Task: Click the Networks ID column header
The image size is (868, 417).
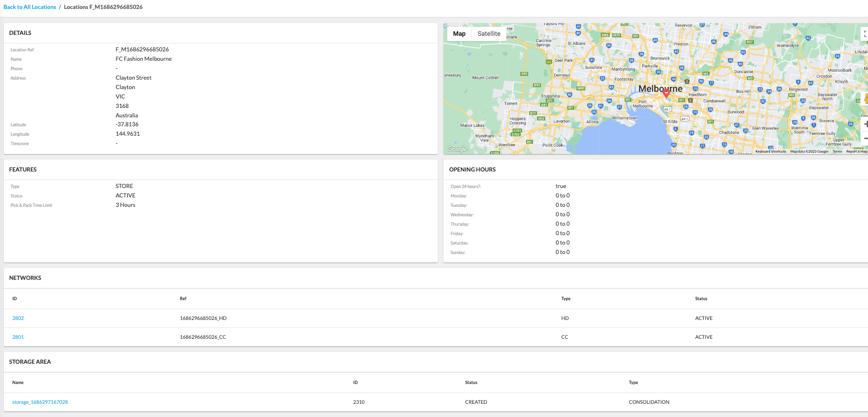Action: [x=15, y=299]
